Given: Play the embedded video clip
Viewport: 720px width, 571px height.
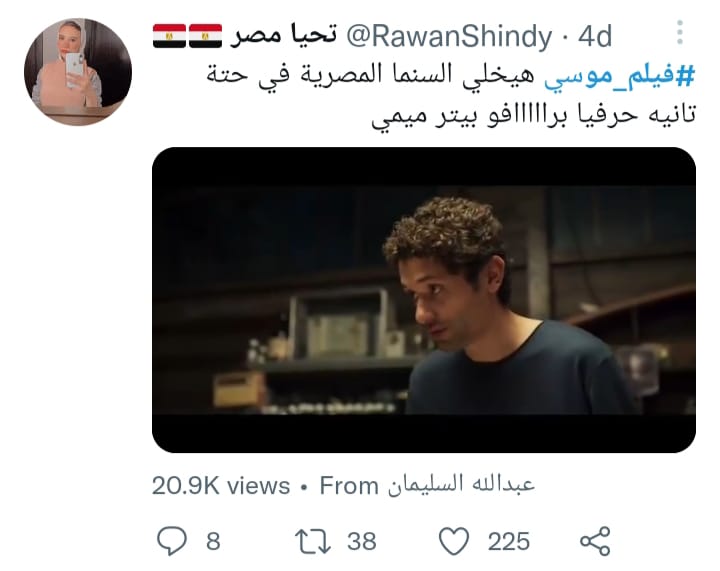Looking at the screenshot, I should [x=424, y=300].
